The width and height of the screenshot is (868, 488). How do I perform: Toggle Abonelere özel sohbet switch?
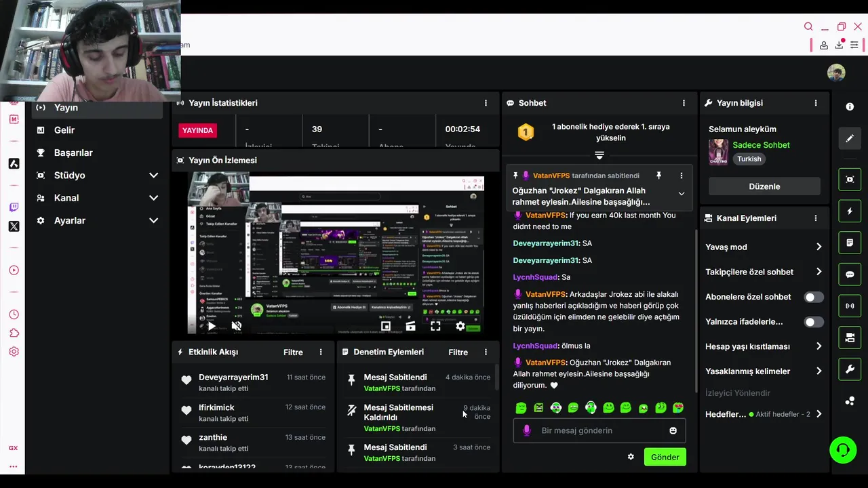814,297
